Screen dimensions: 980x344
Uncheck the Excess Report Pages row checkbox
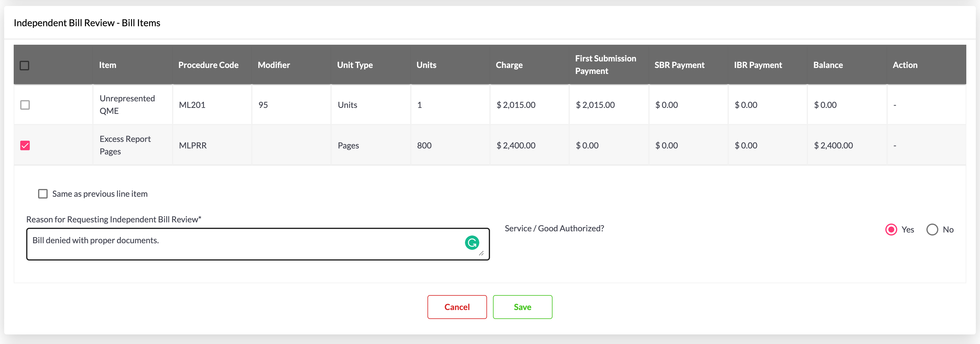pos(25,145)
